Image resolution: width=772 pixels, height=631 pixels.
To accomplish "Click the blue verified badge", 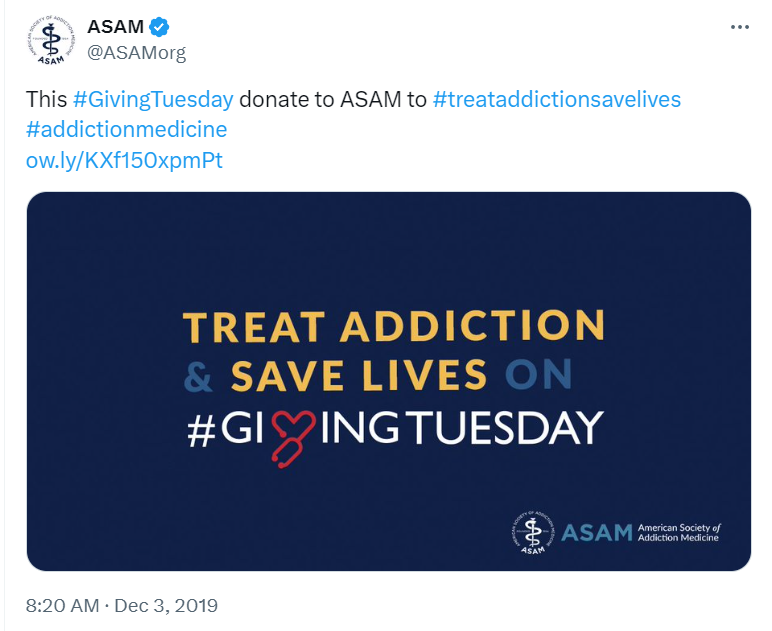I will (x=157, y=28).
